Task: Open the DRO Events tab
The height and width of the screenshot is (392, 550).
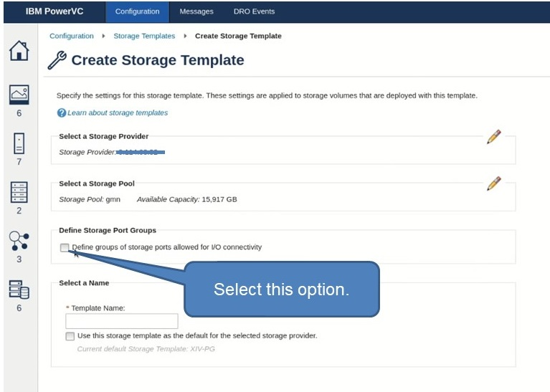Action: tap(254, 11)
